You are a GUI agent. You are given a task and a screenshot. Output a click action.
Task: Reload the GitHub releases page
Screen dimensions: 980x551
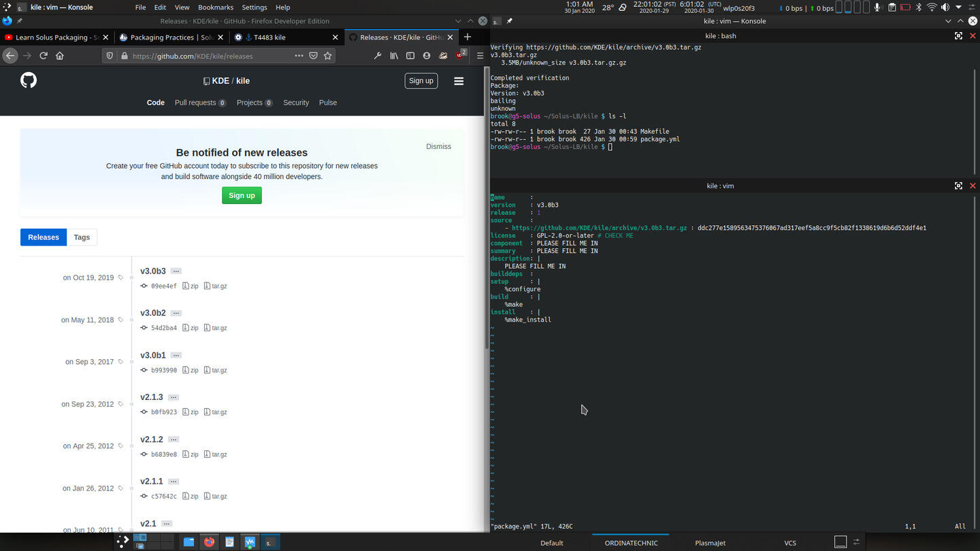pyautogui.click(x=44, y=56)
